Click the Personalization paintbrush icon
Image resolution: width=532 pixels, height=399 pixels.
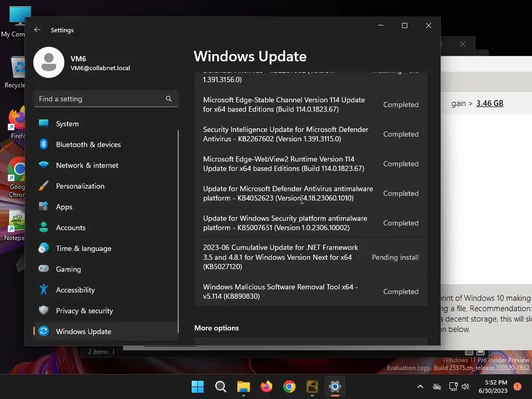[x=44, y=186]
